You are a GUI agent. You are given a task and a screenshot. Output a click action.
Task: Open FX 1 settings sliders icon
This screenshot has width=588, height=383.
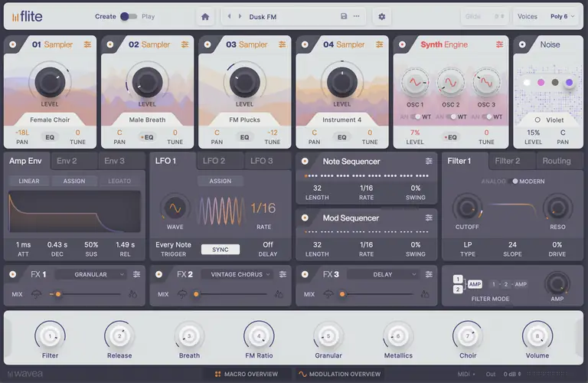(137, 274)
